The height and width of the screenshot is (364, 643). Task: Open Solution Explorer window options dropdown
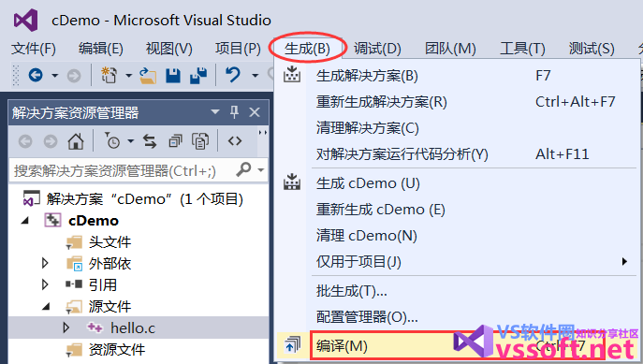click(215, 112)
